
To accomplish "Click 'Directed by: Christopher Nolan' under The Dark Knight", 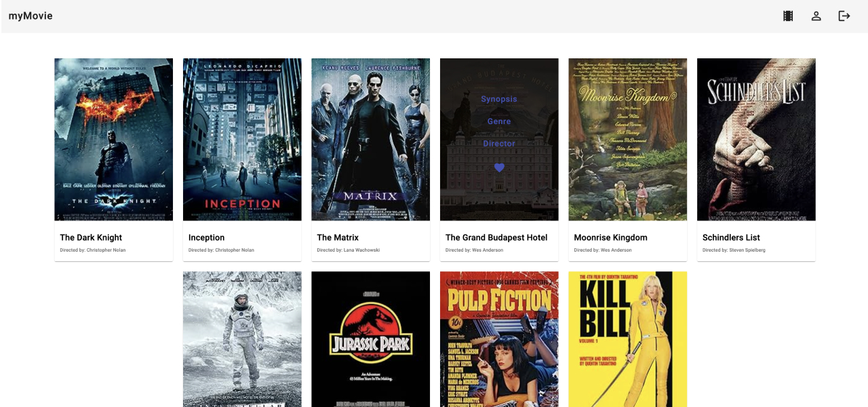I will click(93, 250).
